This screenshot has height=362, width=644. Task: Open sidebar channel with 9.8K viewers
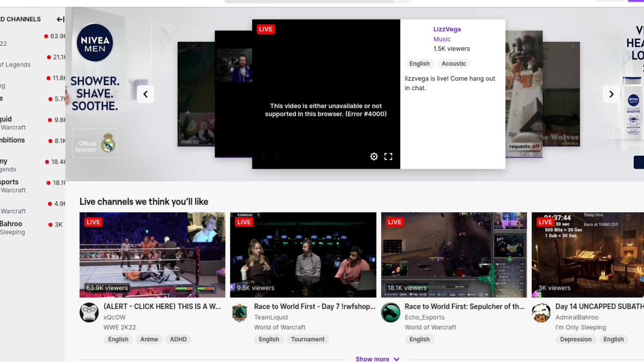click(x=33, y=123)
